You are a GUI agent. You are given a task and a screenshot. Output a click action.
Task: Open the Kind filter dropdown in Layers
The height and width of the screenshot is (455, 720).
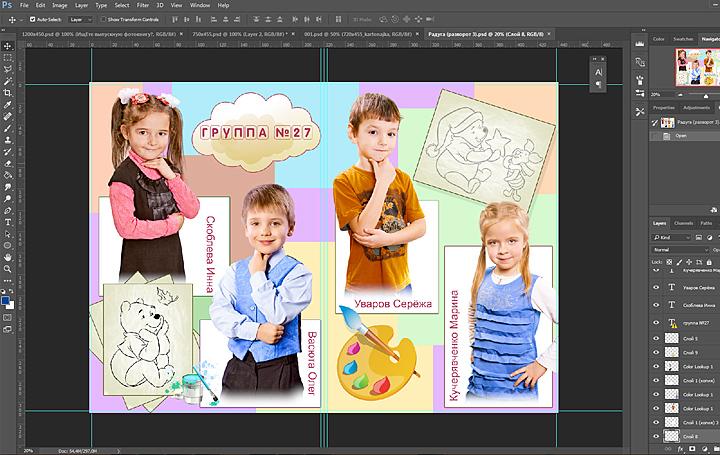[x=671, y=237]
